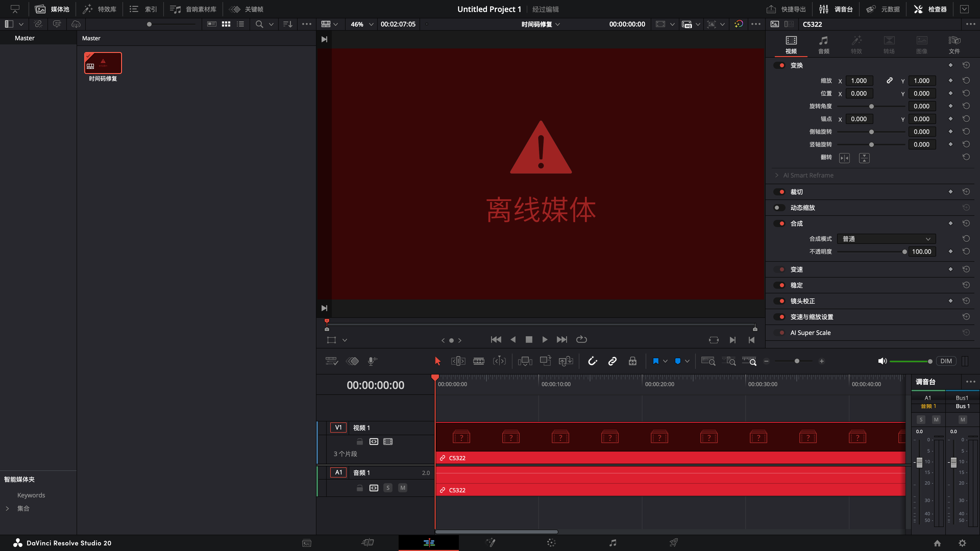Viewport: 980px width, 551px height.
Task: Toggle the linked selection chain icon
Action: click(612, 361)
